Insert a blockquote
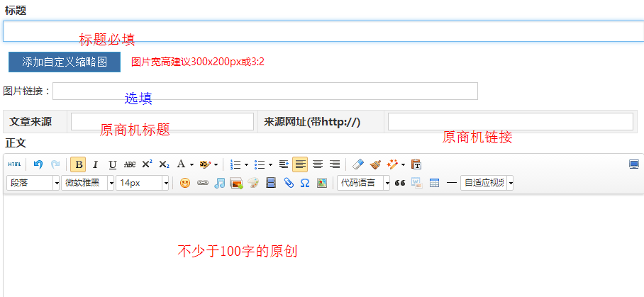The width and height of the screenshot is (644, 297). pyautogui.click(x=399, y=183)
